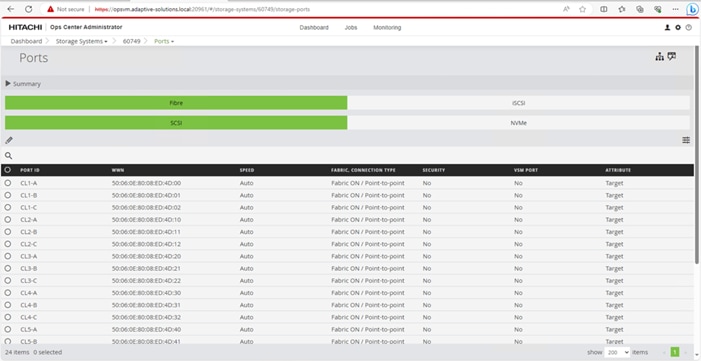The image size is (701, 361).
Task: Click the topology hierarchy icon beside Ports
Action: tap(659, 57)
